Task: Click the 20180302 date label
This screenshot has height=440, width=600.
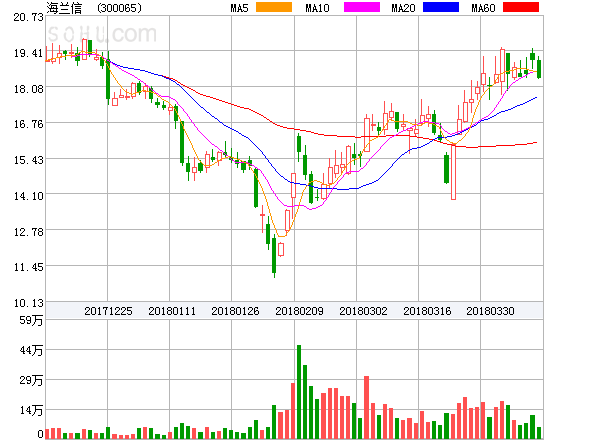Action: 363,311
